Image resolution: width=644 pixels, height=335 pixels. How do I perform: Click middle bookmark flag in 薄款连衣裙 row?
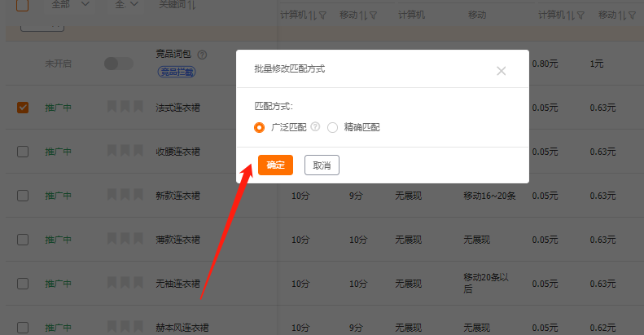tap(125, 238)
